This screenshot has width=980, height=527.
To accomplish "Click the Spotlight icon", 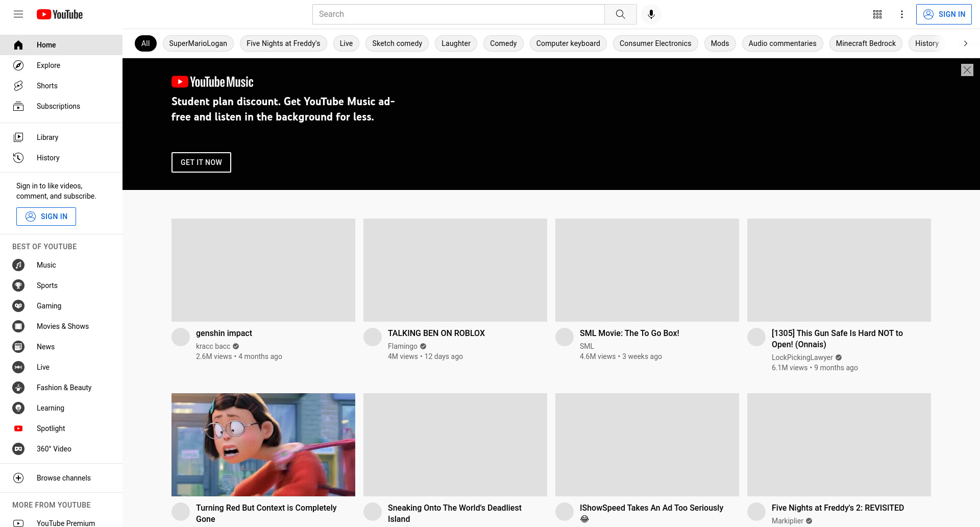I will pos(18,428).
